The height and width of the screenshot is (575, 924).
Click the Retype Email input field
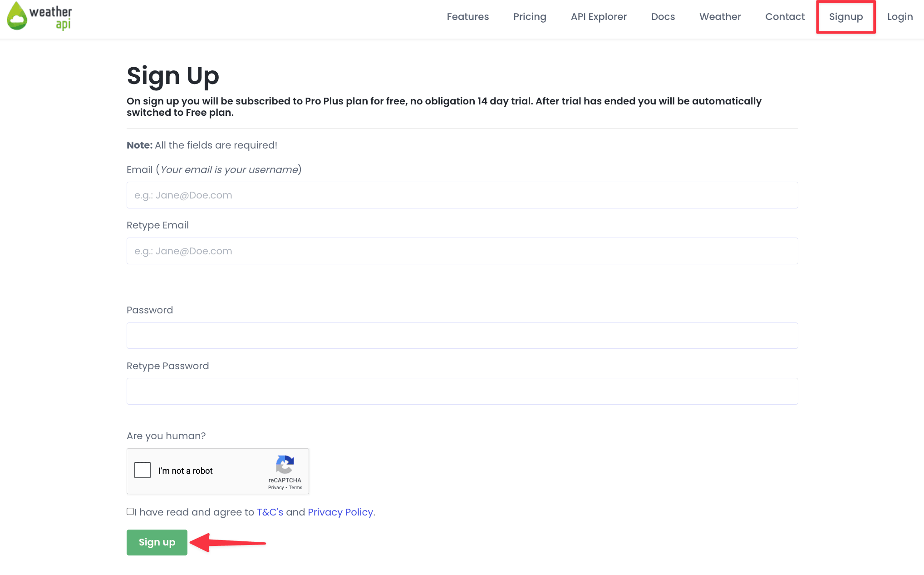462,251
